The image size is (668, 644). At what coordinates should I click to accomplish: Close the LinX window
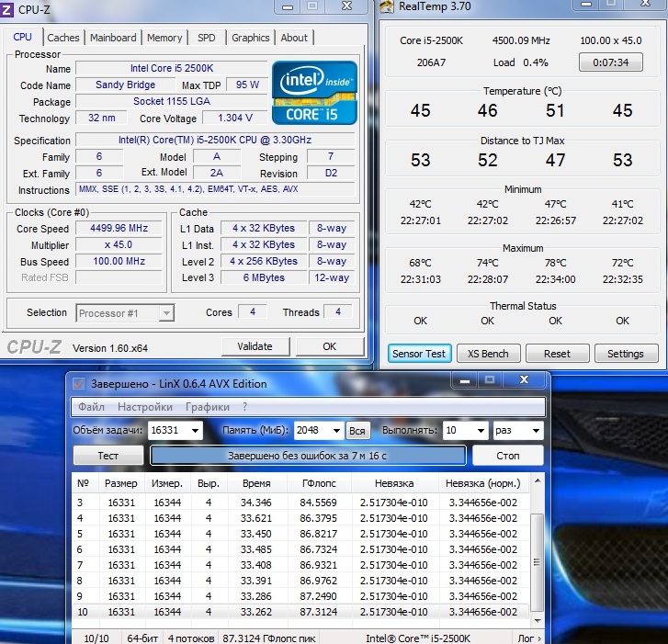(x=524, y=380)
